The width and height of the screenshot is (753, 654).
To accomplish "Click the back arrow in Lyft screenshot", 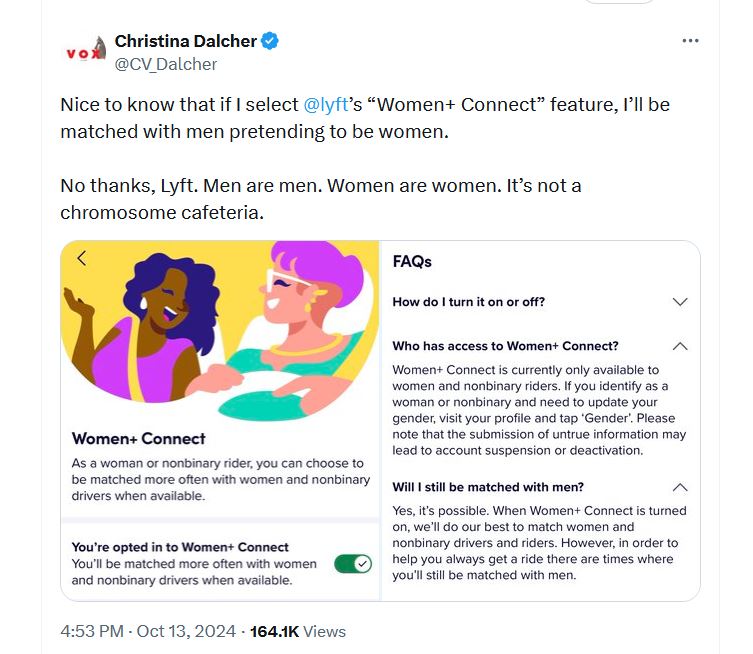I will pos(82,258).
